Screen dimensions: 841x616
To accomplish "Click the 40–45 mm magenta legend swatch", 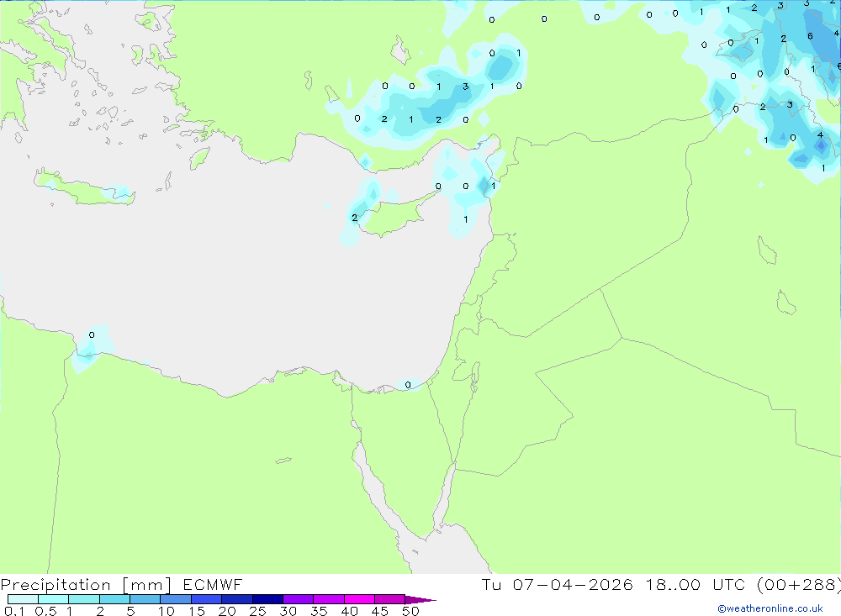I will coord(359,599).
